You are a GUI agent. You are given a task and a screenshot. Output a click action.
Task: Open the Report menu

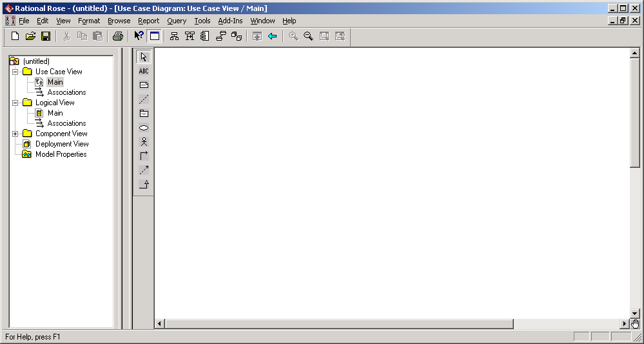point(149,21)
